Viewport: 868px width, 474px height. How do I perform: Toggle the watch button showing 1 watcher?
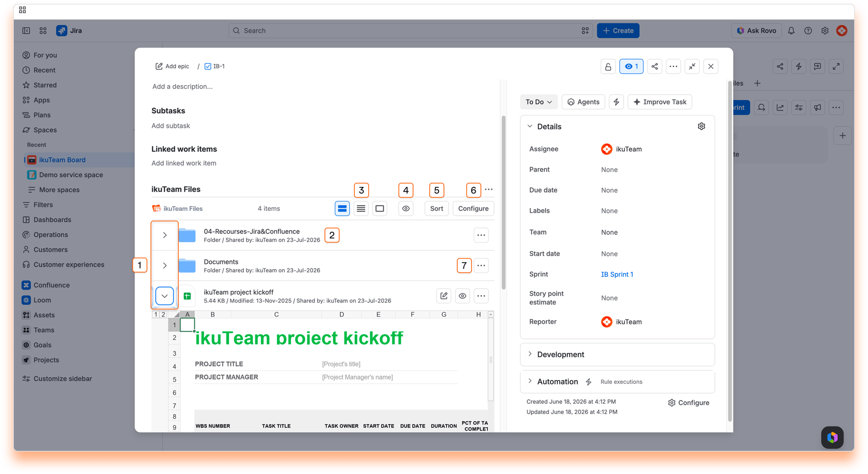(x=631, y=66)
